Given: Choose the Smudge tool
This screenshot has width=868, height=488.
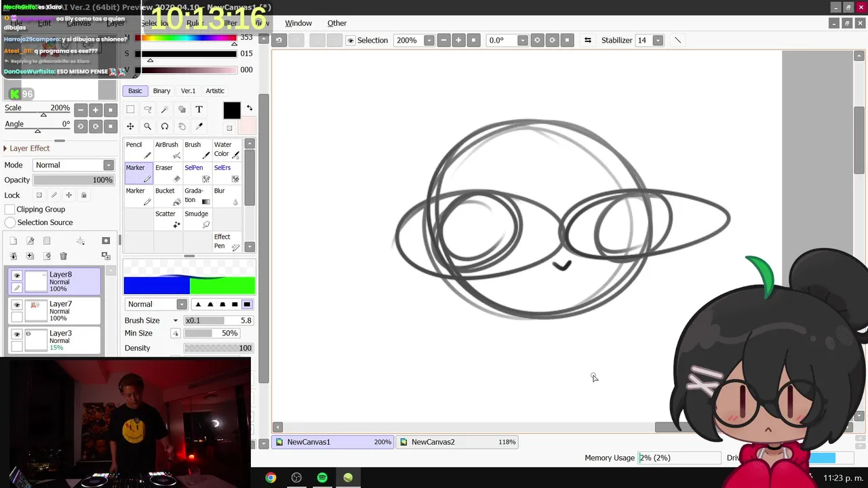Looking at the screenshot, I should tap(197, 219).
